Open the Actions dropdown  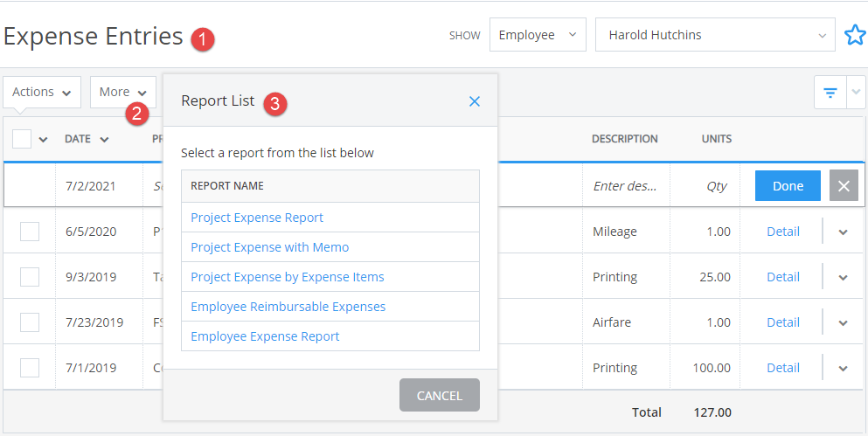42,92
